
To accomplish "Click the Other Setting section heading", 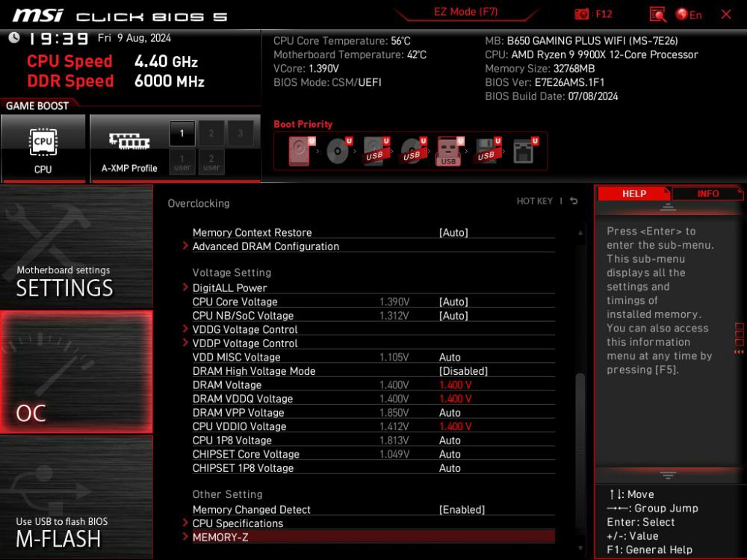I will pyautogui.click(x=227, y=494).
